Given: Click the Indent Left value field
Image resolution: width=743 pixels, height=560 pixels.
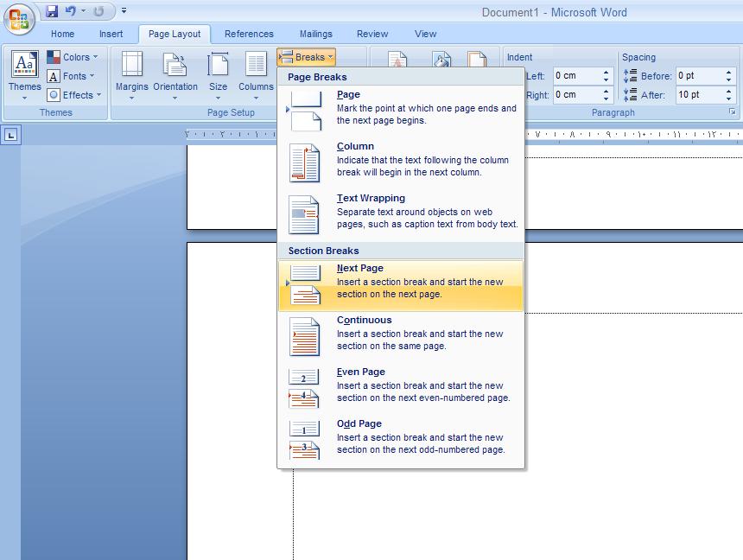Looking at the screenshot, I should [x=576, y=76].
